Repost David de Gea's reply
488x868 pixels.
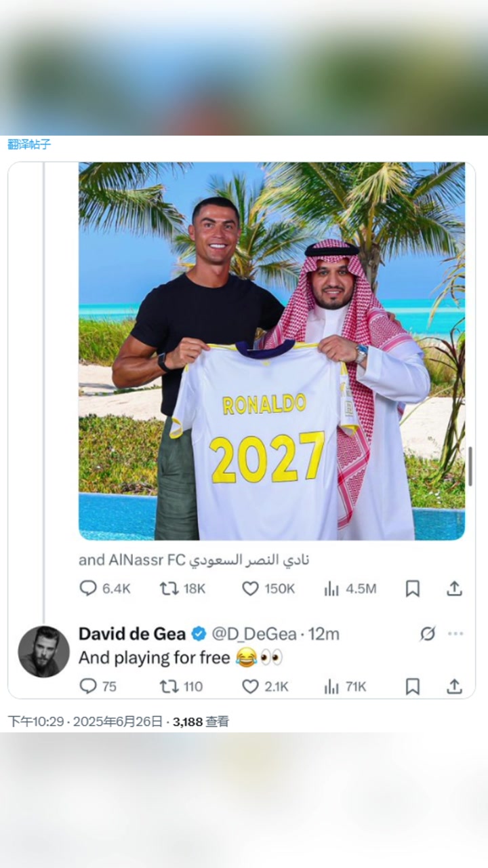point(169,686)
